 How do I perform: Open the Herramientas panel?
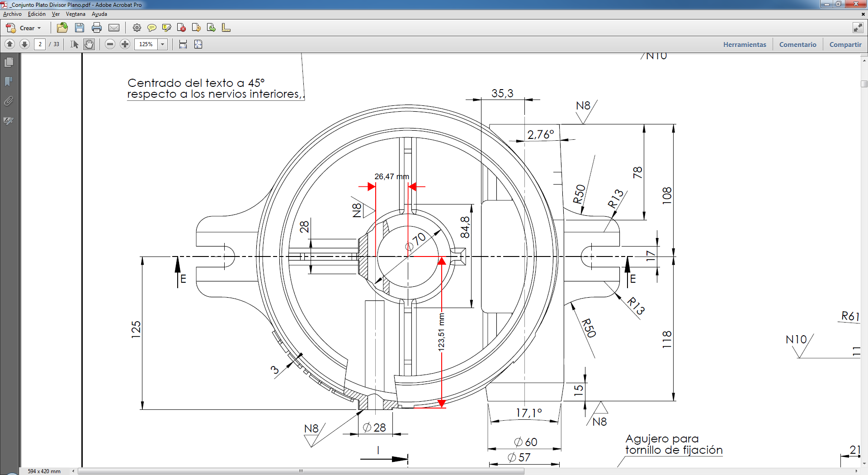[x=745, y=44]
